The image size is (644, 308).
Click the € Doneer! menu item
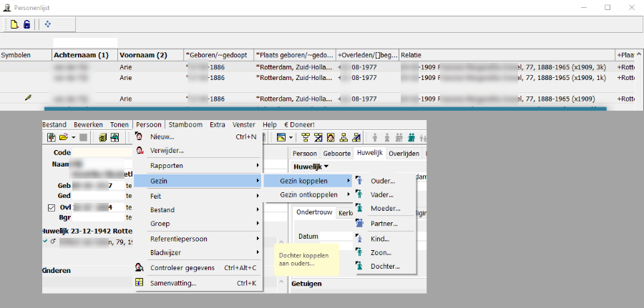tap(298, 124)
